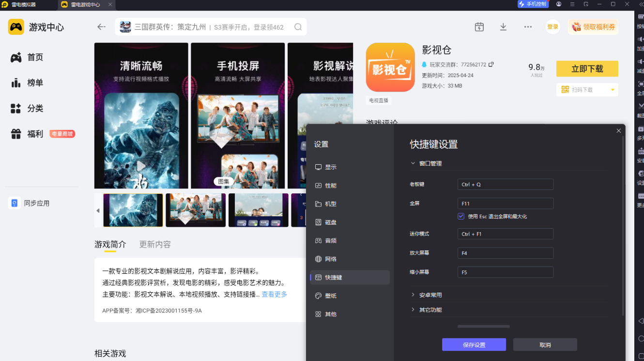Select the second screenshot thumbnail
This screenshot has height=361, width=644.
tap(196, 210)
